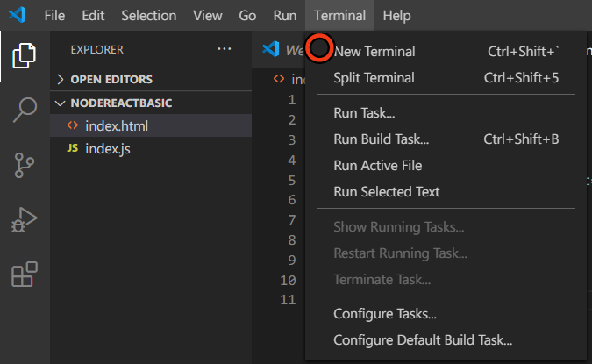
Task: Select Run Active File option
Action: pos(377,165)
